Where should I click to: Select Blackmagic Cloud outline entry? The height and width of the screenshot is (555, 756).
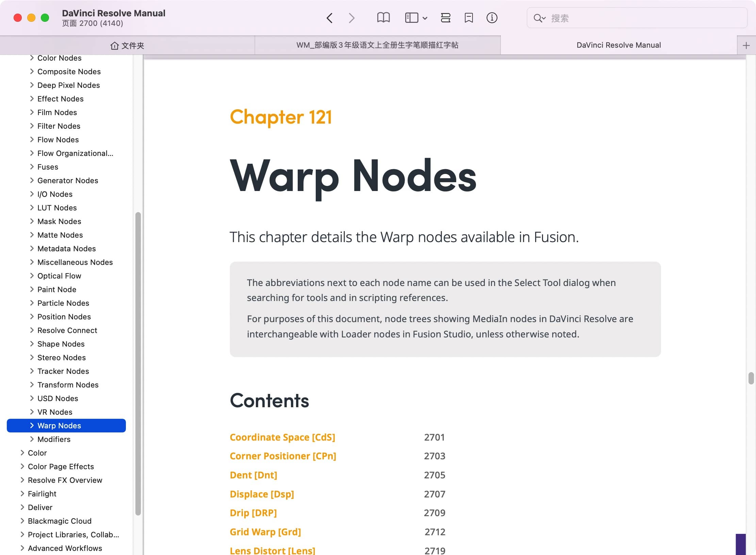tap(60, 521)
